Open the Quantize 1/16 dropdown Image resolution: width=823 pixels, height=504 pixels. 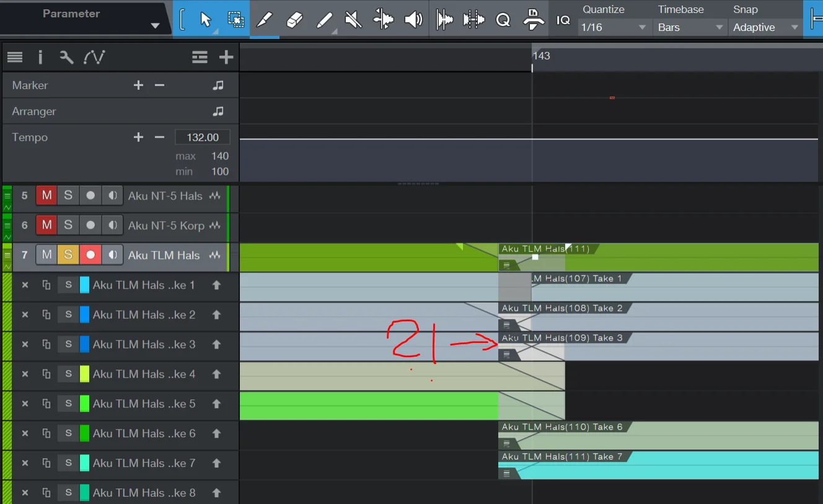click(x=614, y=27)
